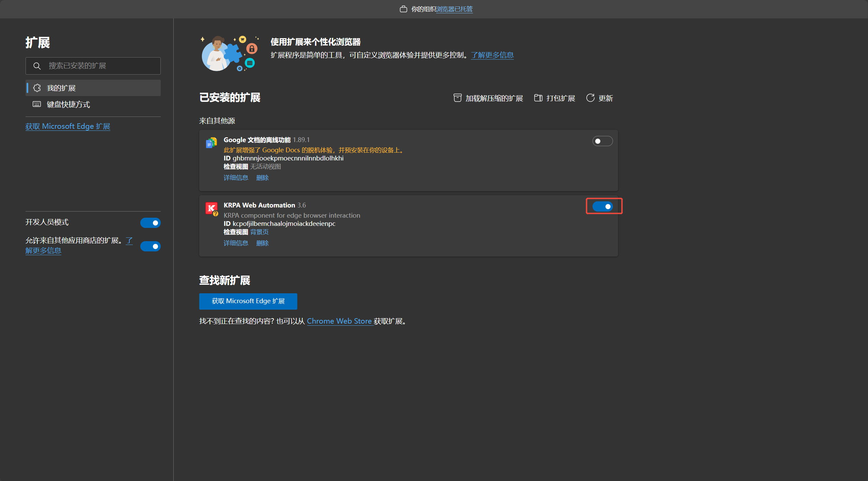Select 我的扩展 in the sidebar
Screen dimensions: 868x481
coord(93,88)
